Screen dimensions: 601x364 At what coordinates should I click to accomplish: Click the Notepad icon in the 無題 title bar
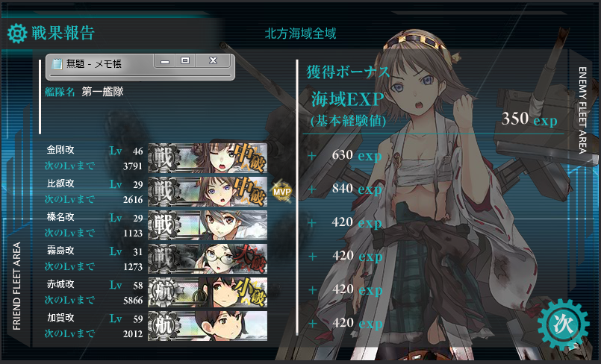(x=57, y=63)
